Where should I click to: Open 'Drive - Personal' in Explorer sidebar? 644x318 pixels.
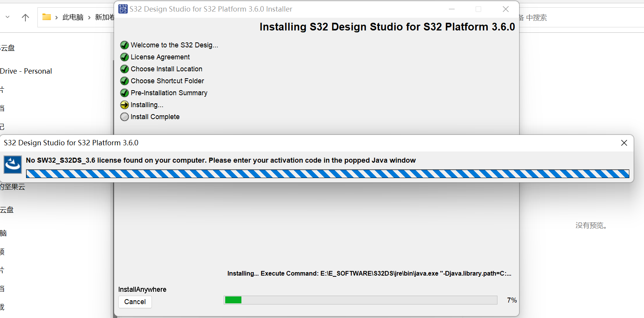[x=26, y=71]
